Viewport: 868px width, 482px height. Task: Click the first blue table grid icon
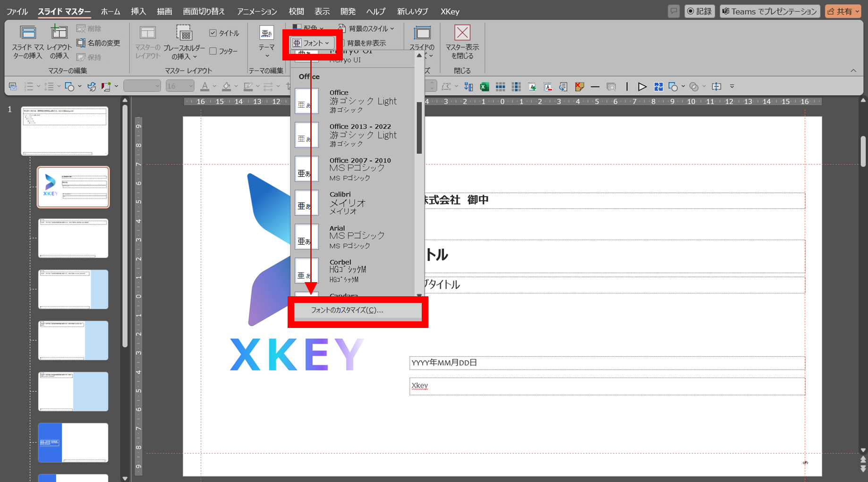click(x=500, y=86)
